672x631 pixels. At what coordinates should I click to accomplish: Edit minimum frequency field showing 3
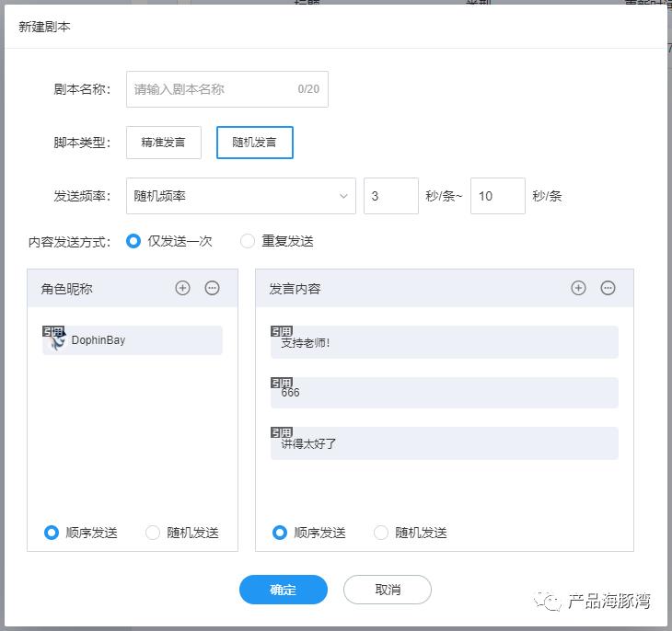(391, 196)
